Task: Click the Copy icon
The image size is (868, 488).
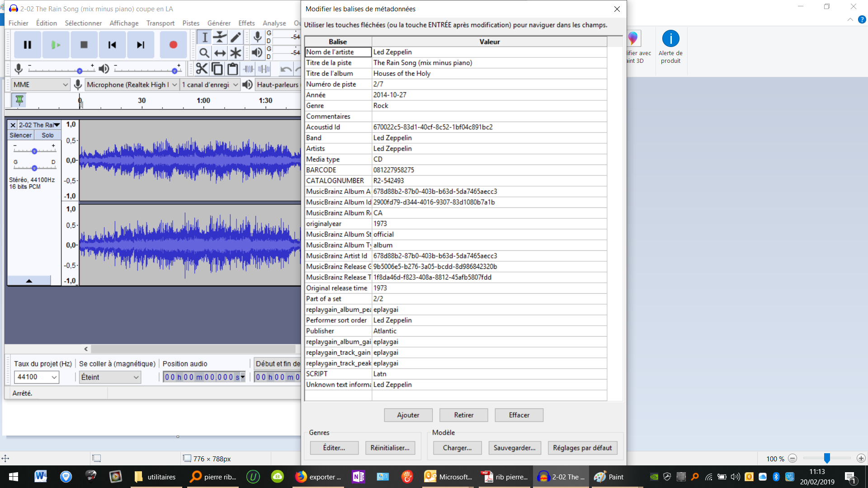Action: tap(217, 69)
